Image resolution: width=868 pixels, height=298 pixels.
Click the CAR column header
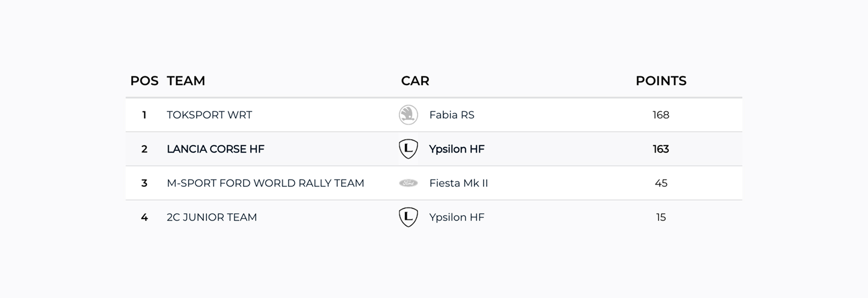pos(415,81)
